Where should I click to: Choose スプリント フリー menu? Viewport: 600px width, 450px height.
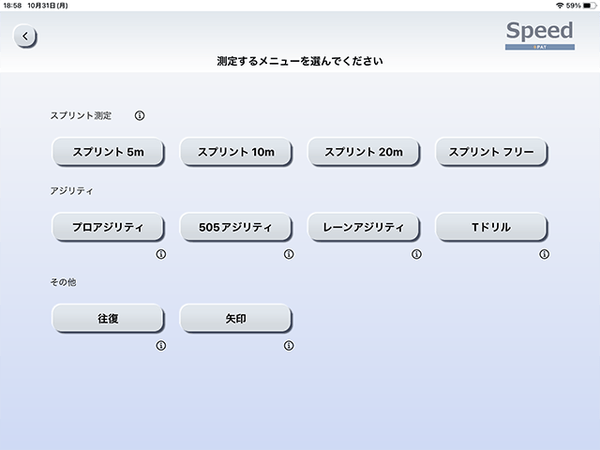tap(492, 152)
